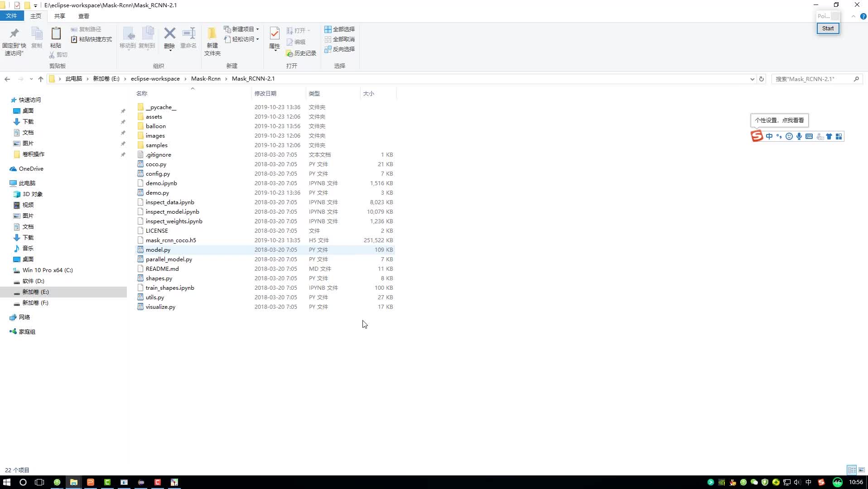Screen dimensions: 868x489
Task: Select drive D: in navigation pane
Action: (x=34, y=281)
